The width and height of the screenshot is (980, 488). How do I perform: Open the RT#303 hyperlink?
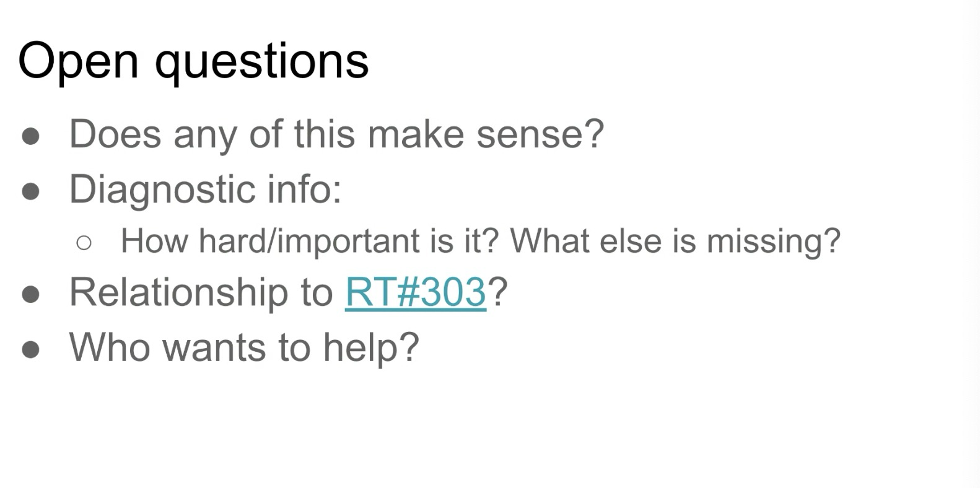coord(415,292)
